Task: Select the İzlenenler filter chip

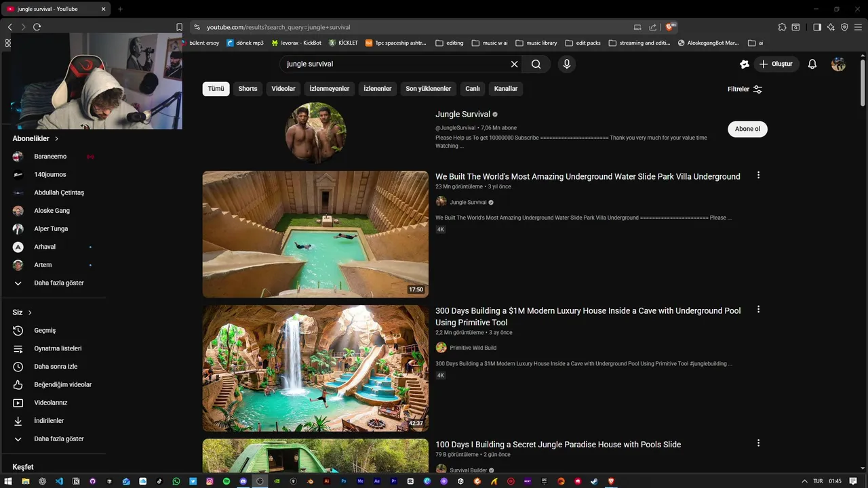Action: [378, 89]
